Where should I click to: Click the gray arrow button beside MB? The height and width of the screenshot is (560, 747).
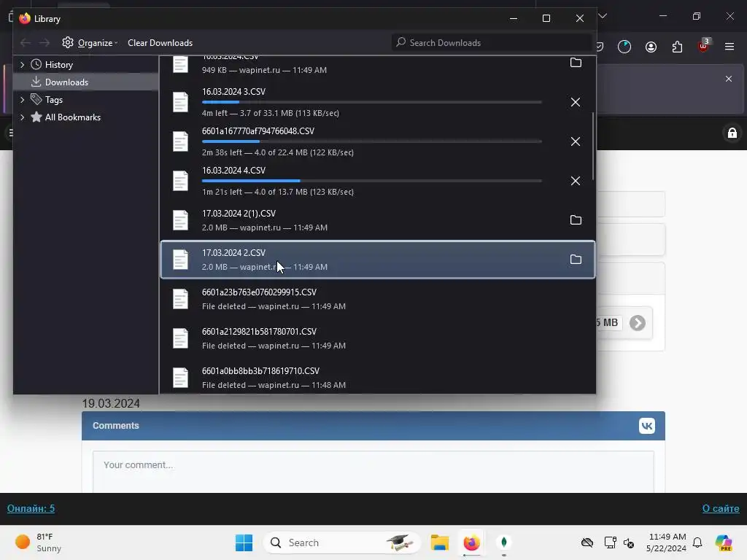point(637,323)
